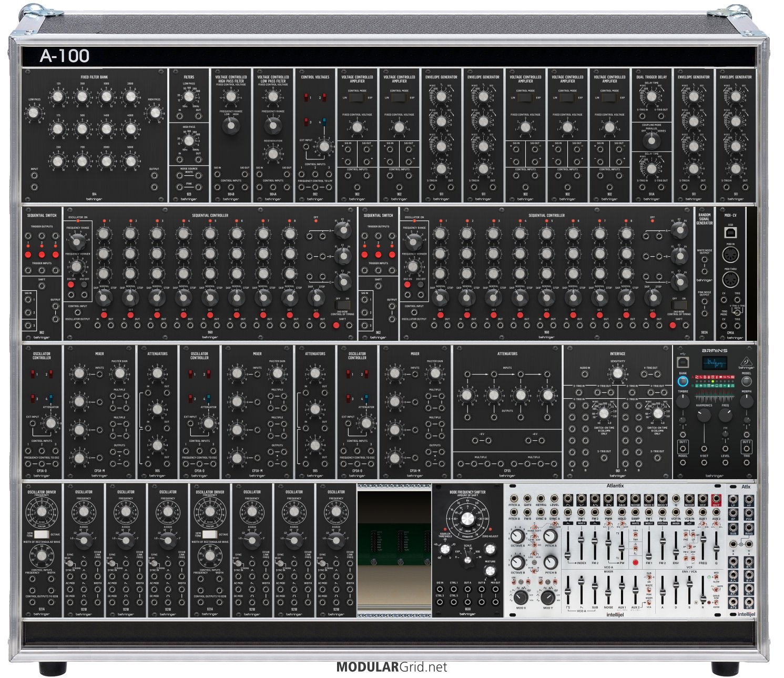784x678 pixels.
Task: Click the OCTAVE A knob on Atlantix
Action: click(x=517, y=537)
